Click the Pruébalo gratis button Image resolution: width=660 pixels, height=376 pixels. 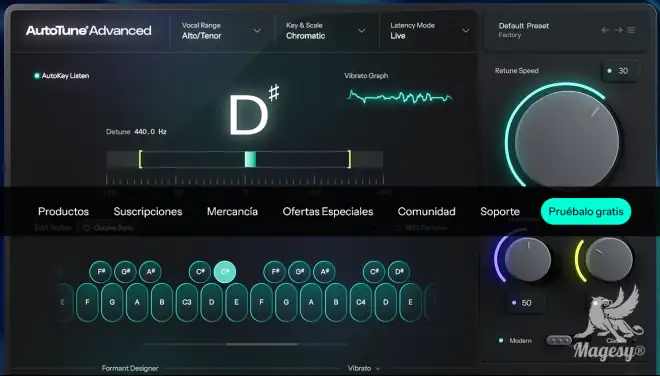click(586, 211)
